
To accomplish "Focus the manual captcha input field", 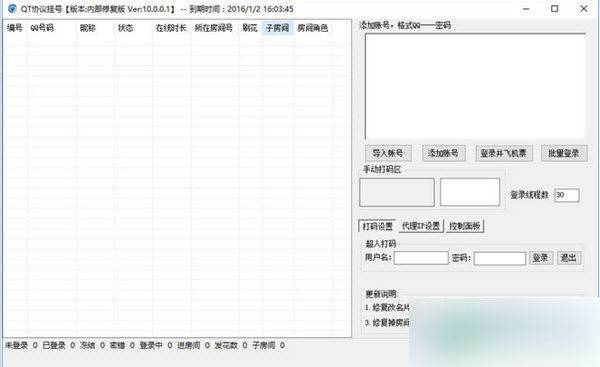I will pos(470,192).
